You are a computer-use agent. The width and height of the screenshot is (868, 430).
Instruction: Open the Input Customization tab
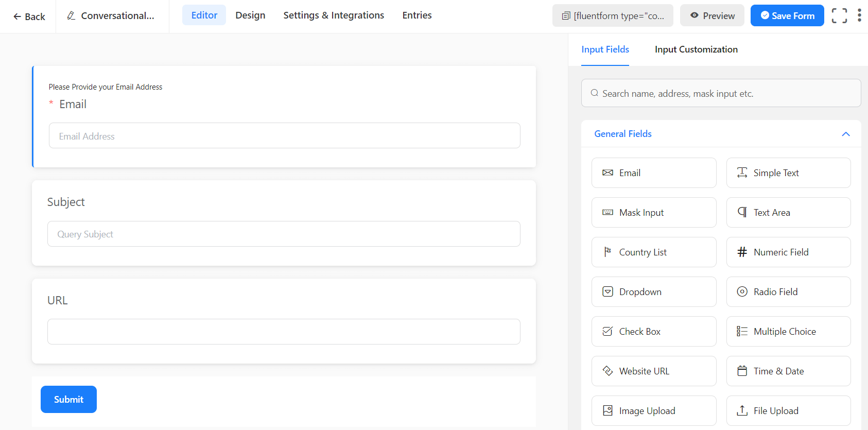point(696,49)
